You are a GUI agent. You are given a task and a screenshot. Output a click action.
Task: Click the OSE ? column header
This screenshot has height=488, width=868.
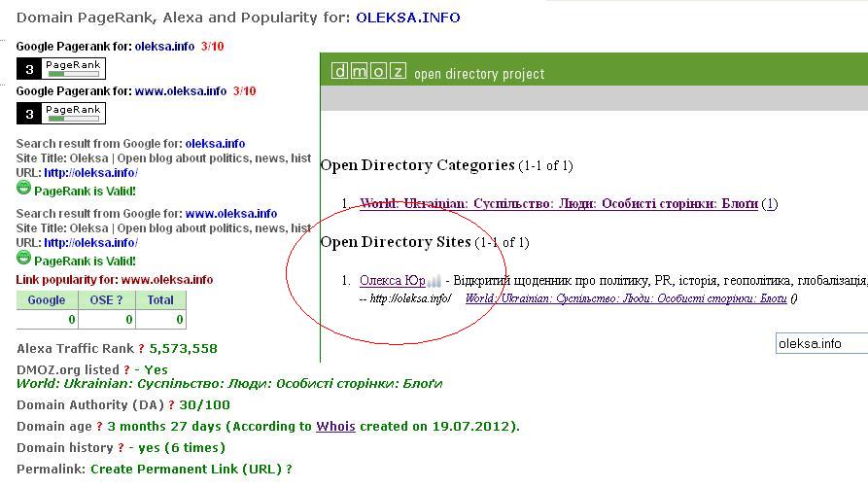pyautogui.click(x=106, y=300)
